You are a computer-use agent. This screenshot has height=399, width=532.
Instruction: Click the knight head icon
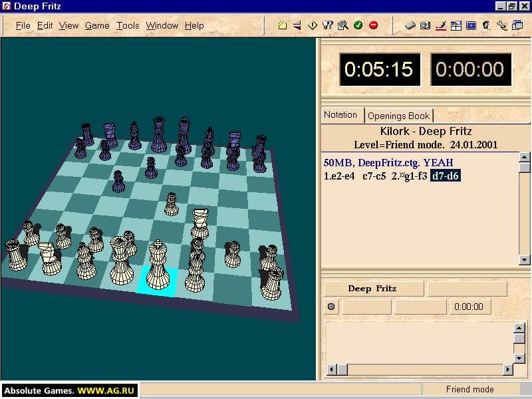click(x=487, y=25)
